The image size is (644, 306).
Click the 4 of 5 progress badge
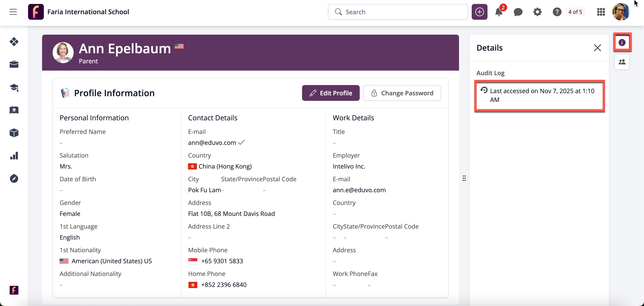pos(575,12)
